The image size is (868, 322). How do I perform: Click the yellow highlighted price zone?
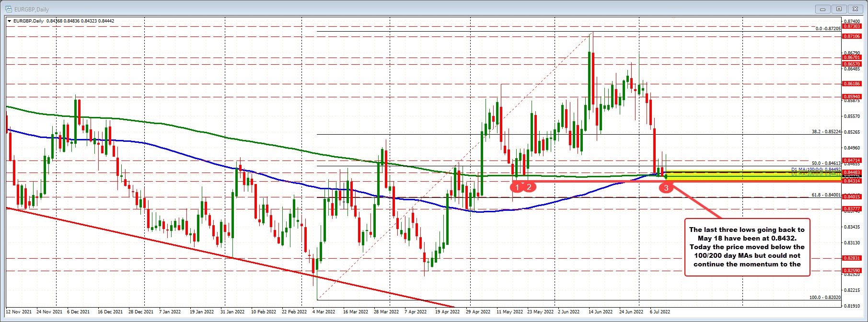[x=748, y=176]
